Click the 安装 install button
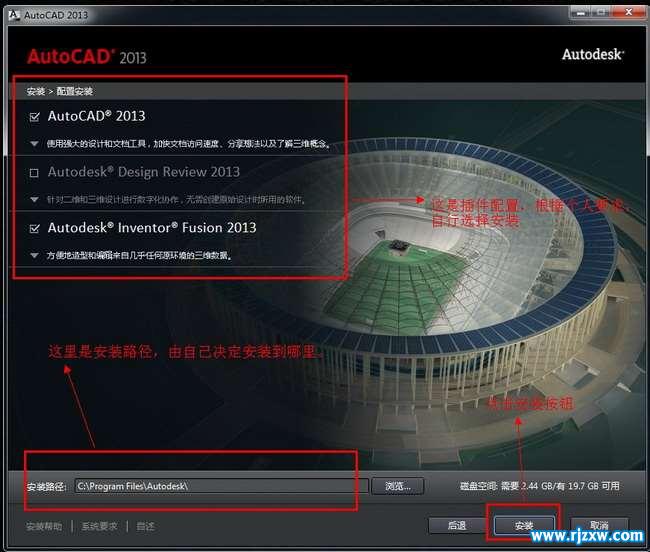 524,525
